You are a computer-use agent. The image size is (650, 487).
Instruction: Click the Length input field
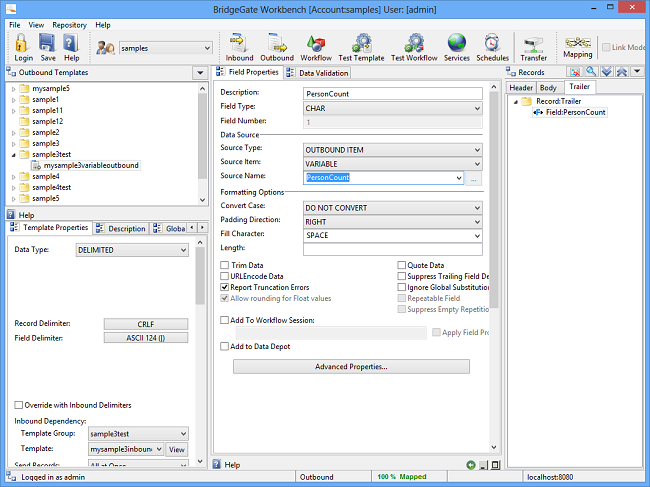(x=393, y=249)
